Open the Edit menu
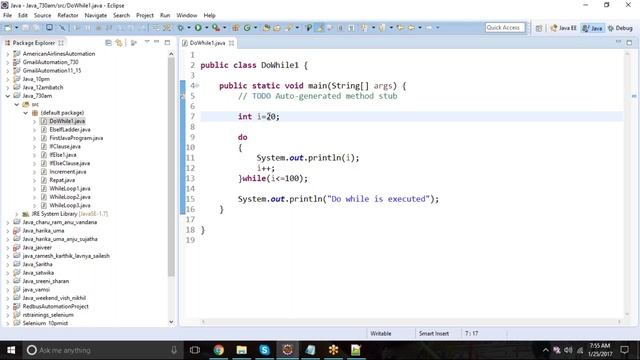The width and height of the screenshot is (640, 360). click(23, 15)
